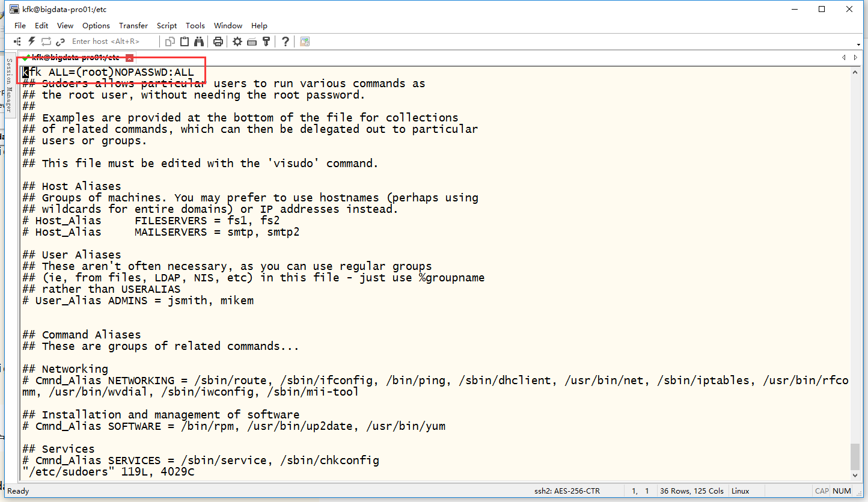This screenshot has height=502, width=868.
Task: Click the Cmnd_Alias SOFTWARE line
Action: pos(234,426)
